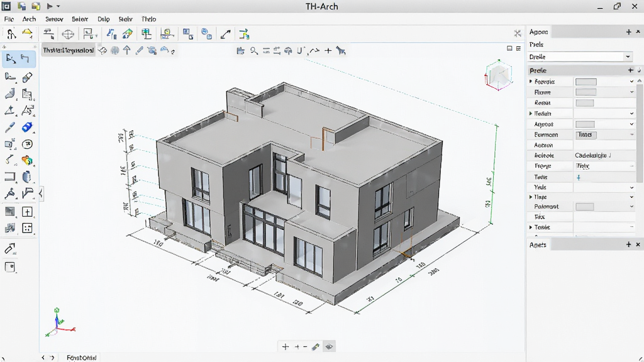This screenshot has height=362, width=644.
Task: Open the Arch menu
Action: (29, 19)
